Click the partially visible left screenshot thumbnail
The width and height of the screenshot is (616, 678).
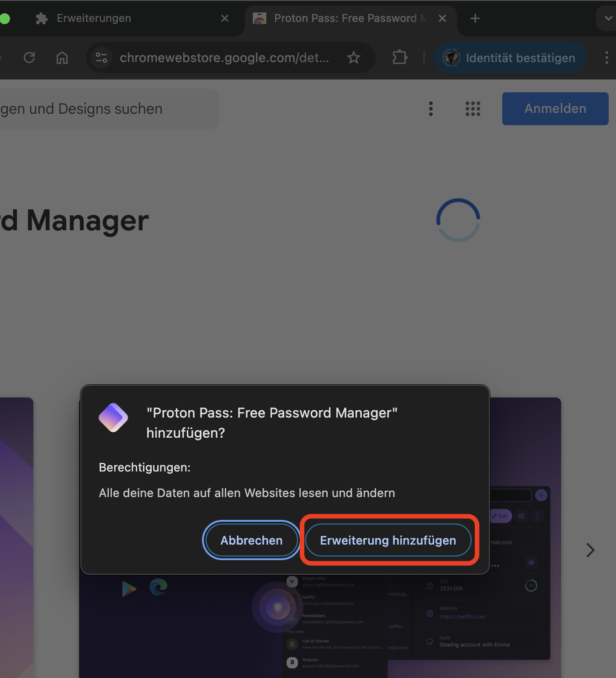[16, 538]
